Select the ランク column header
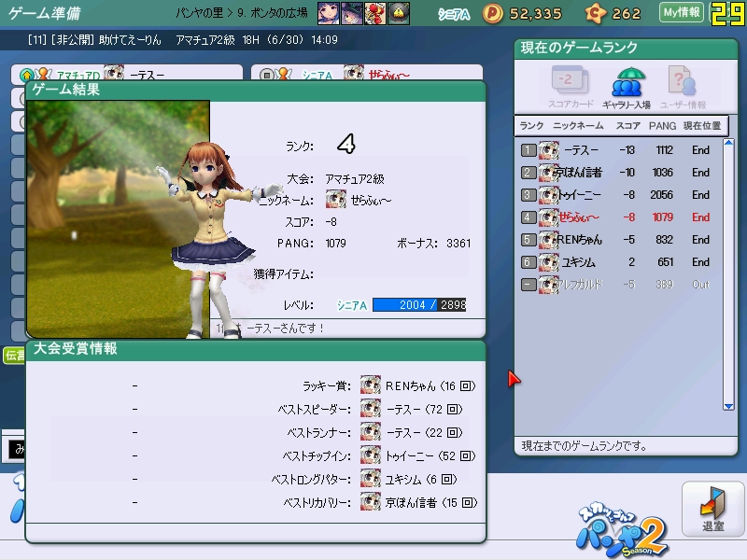747x560 pixels. pyautogui.click(x=531, y=126)
